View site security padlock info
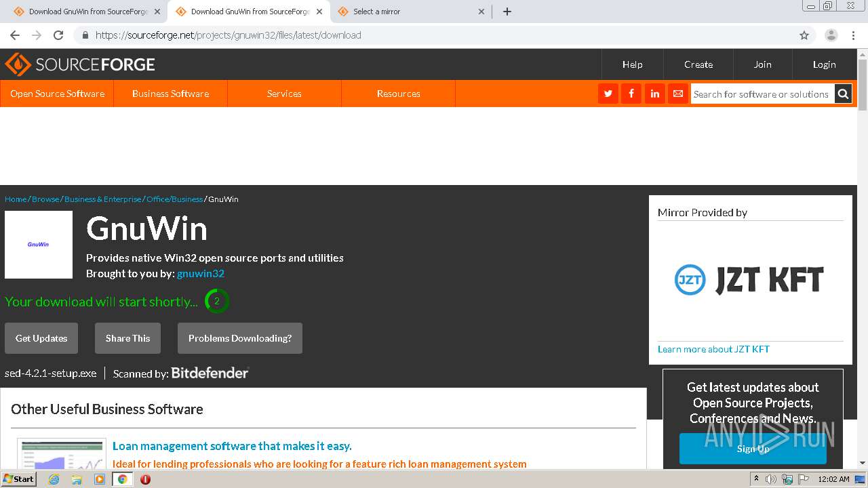This screenshot has width=868, height=488. tap(85, 35)
